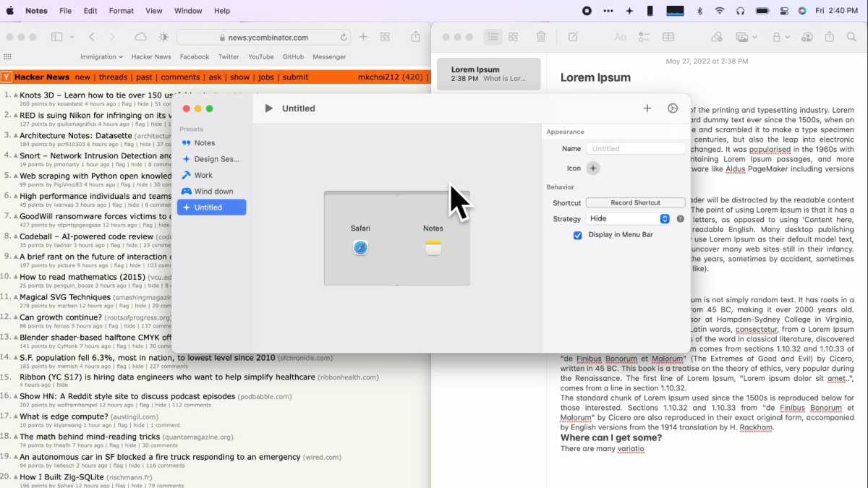868x488 pixels.
Task: Open the Help menu
Action: point(222,11)
